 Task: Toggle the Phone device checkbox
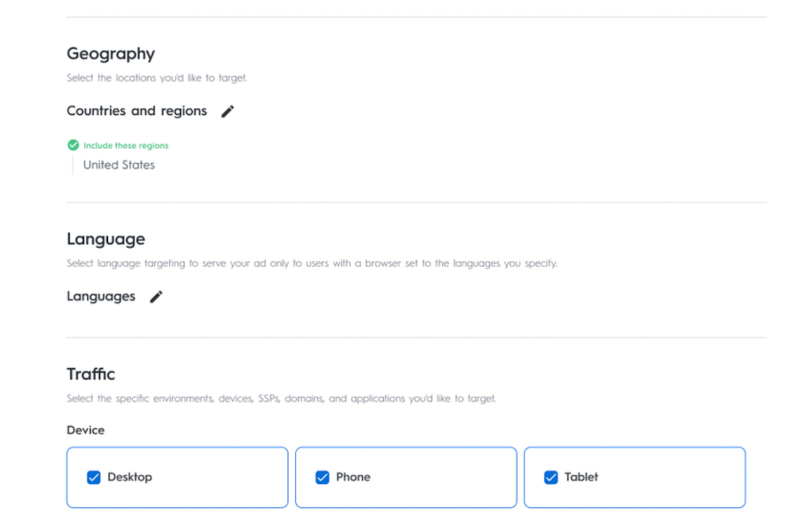(x=322, y=477)
